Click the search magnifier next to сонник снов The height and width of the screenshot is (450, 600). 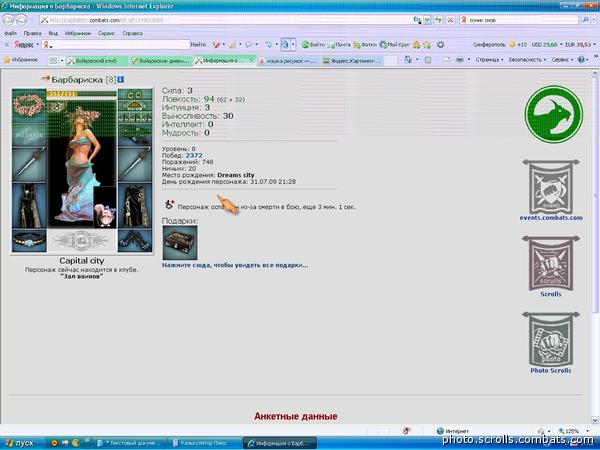pos(585,20)
